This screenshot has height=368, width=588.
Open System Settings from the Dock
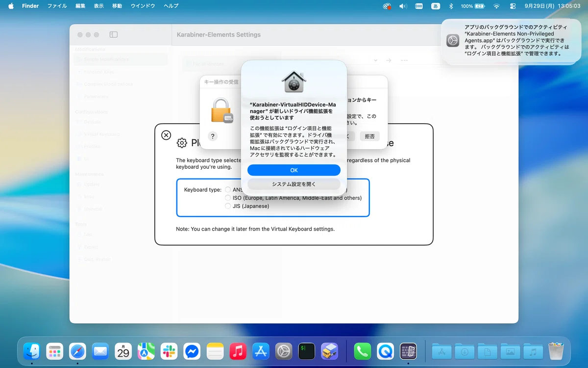click(284, 351)
